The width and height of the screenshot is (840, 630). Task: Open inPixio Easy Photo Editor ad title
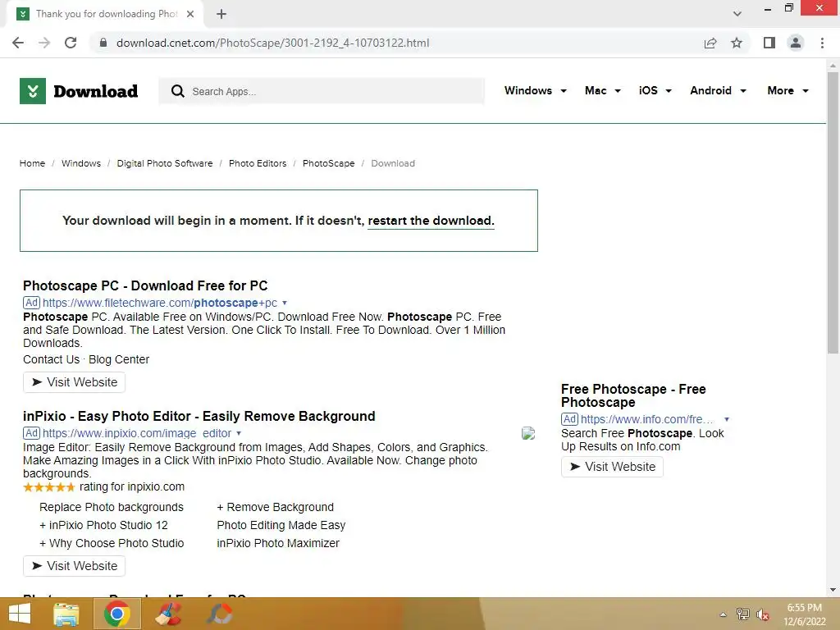(199, 416)
